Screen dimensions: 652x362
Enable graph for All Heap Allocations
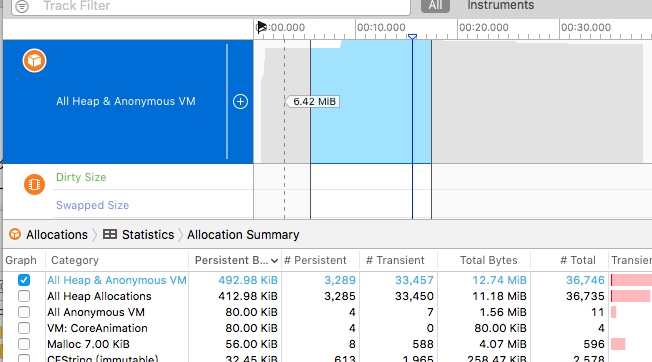point(24,296)
